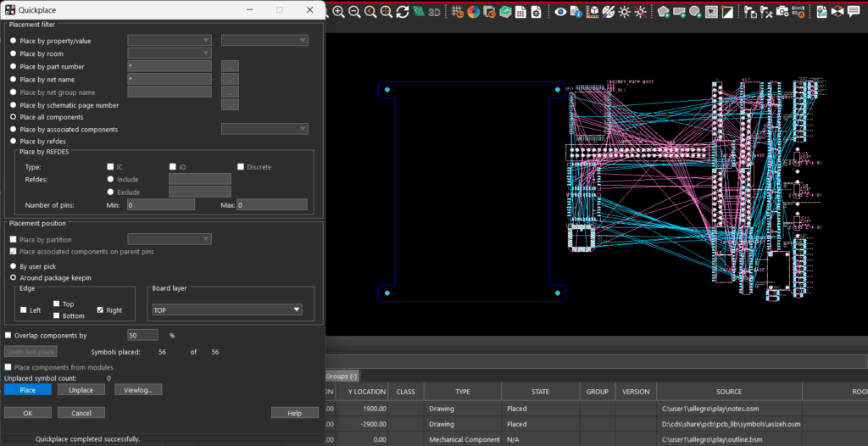Open the 3D viewer from the toolbar
This screenshot has height=446, width=868.
[x=434, y=12]
